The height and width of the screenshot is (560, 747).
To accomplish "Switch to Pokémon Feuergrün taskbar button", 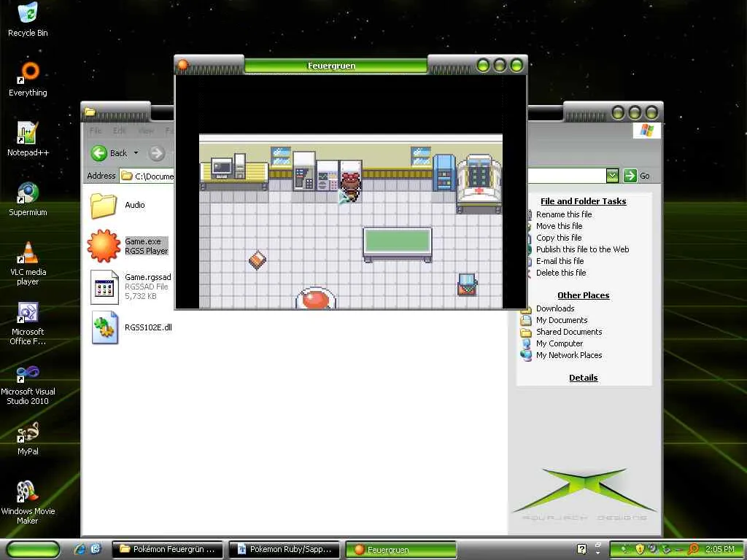I will point(167,550).
